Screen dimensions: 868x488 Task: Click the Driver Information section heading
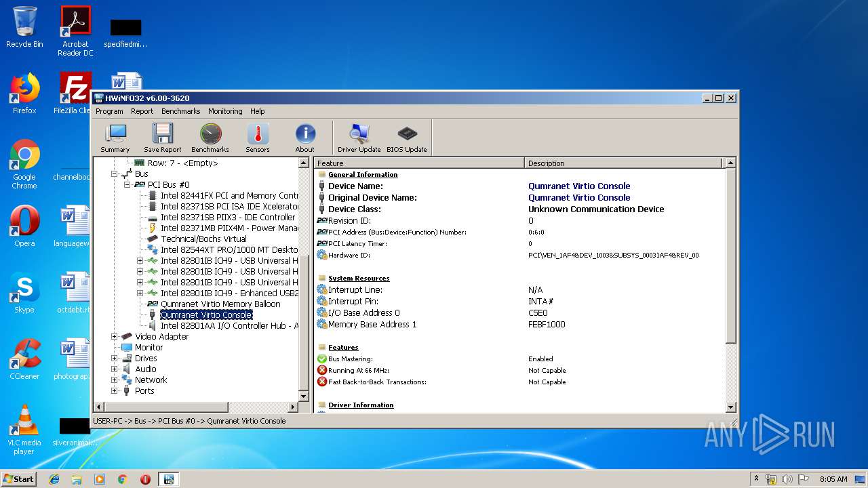(361, 405)
